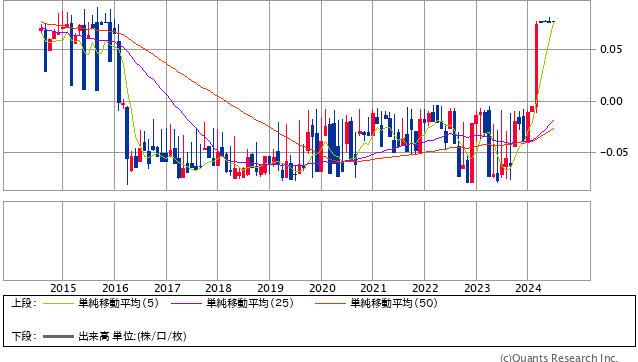Click the green line swatch for 単純移動平均(5)
This screenshot has width=638, height=362.
[x=58, y=303]
